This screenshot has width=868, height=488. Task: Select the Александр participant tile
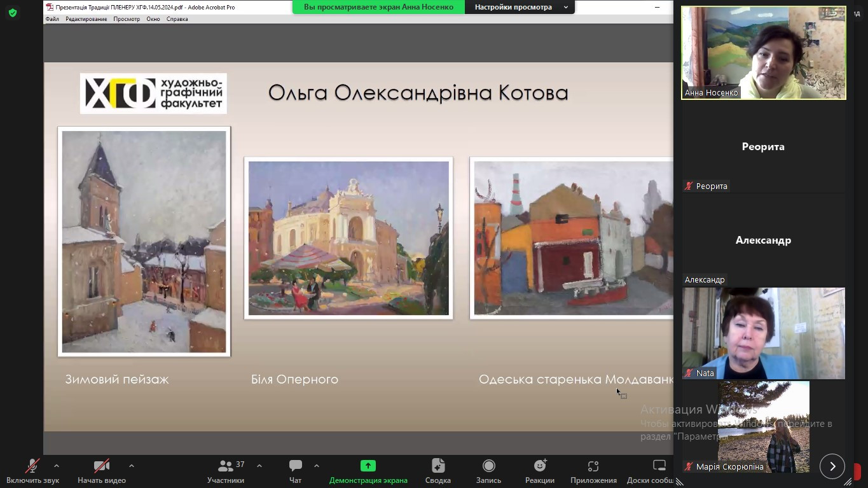tap(764, 240)
